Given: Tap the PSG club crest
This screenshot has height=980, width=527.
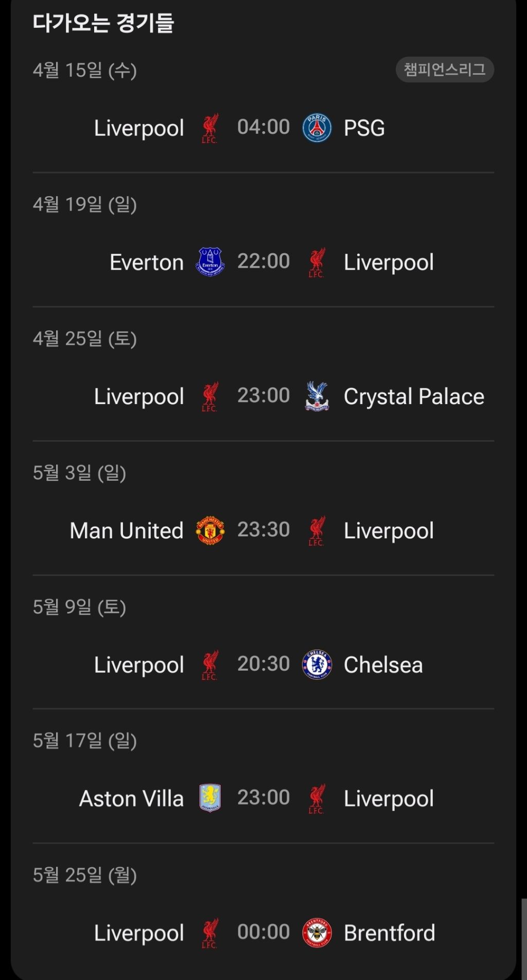Looking at the screenshot, I should (317, 128).
